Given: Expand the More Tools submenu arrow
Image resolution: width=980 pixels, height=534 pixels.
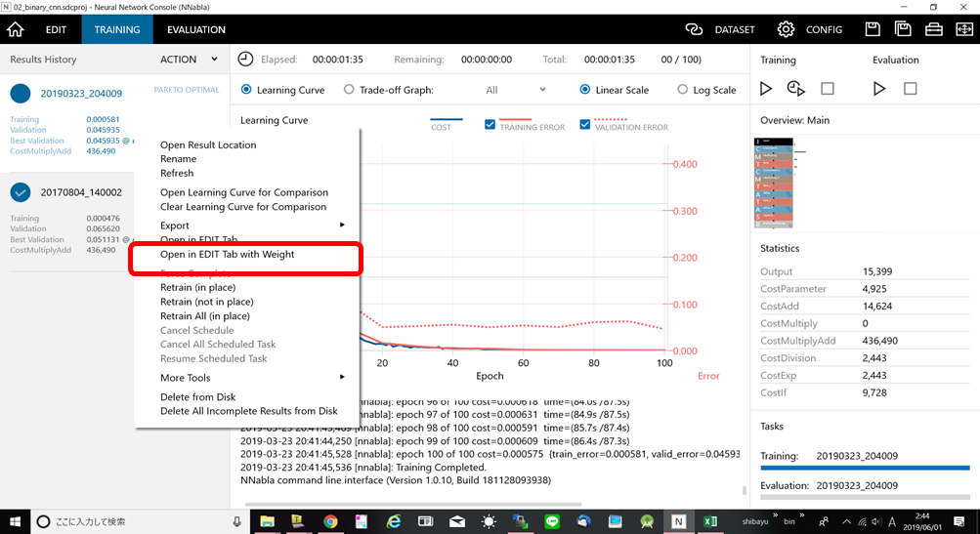Looking at the screenshot, I should coord(342,377).
